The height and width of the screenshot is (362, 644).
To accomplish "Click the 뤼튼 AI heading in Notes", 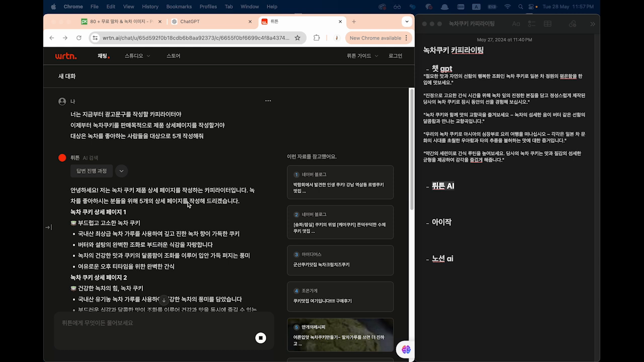I will tap(443, 186).
